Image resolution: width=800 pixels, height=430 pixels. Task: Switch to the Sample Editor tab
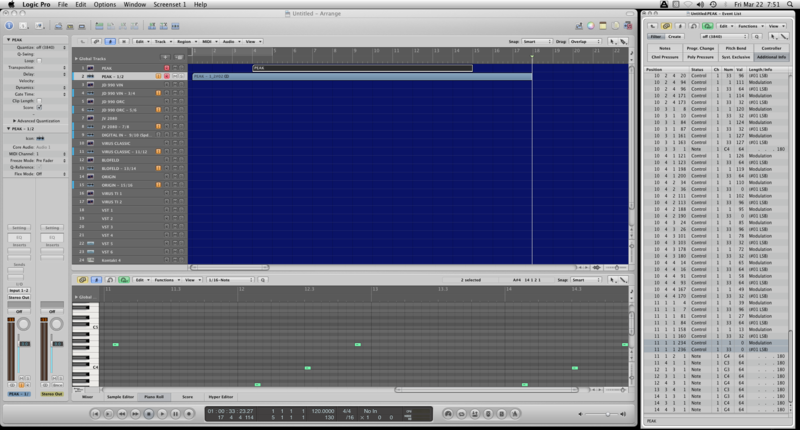click(120, 396)
